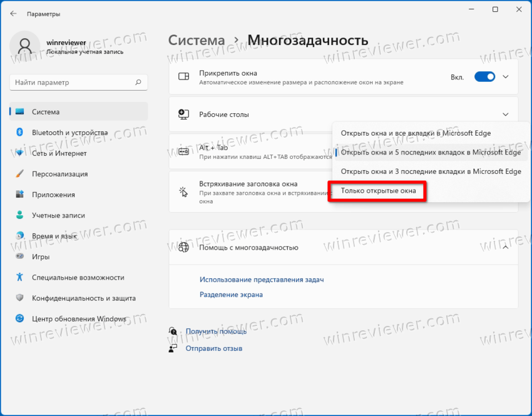The image size is (532, 416).
Task: Click the Конфиденциальность shield icon
Action: point(19,298)
